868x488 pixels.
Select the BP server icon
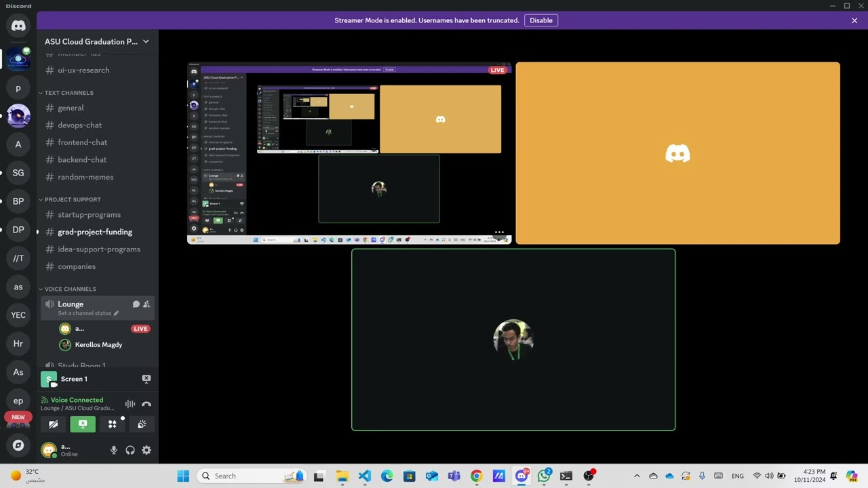click(x=18, y=201)
